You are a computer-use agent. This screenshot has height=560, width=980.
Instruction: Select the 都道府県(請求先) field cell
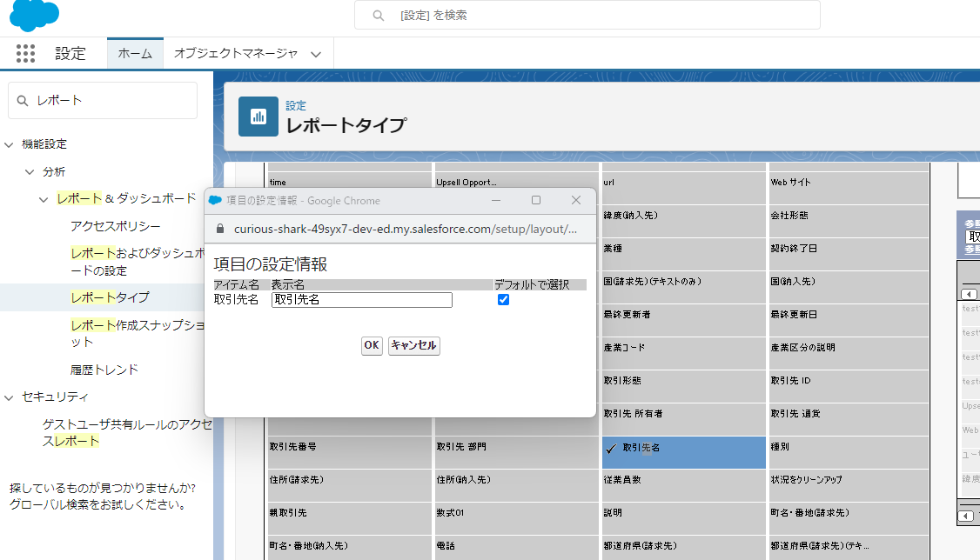[684, 548]
